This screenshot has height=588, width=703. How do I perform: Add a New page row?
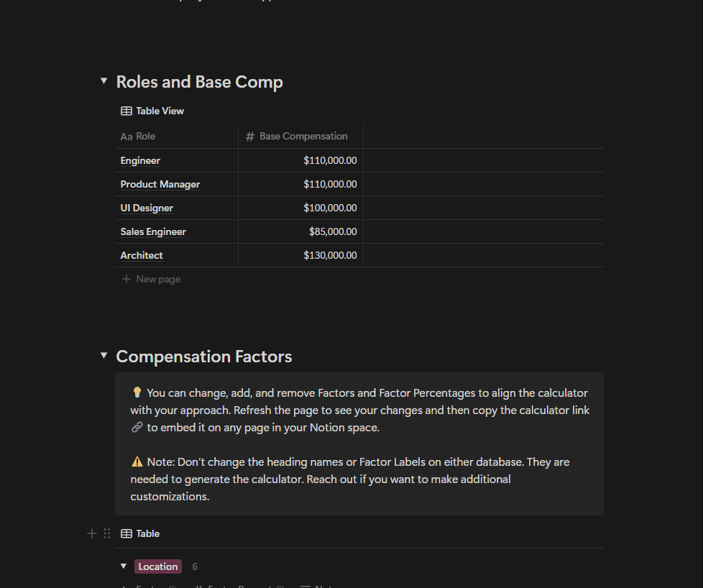(x=158, y=279)
